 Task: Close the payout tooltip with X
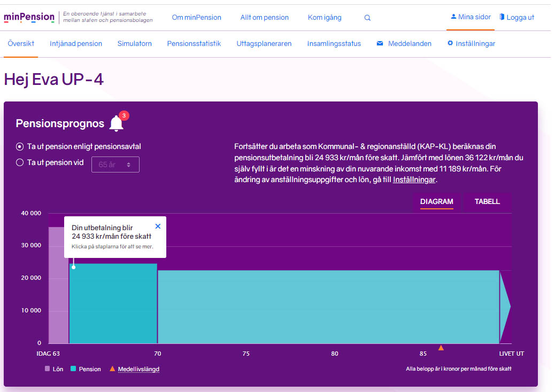158,226
